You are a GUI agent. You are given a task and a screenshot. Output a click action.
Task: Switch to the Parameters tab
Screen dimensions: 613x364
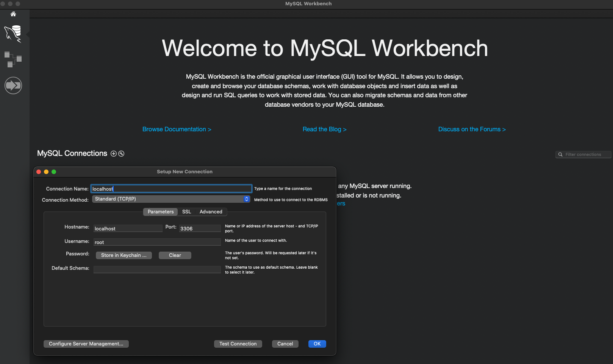click(x=161, y=212)
